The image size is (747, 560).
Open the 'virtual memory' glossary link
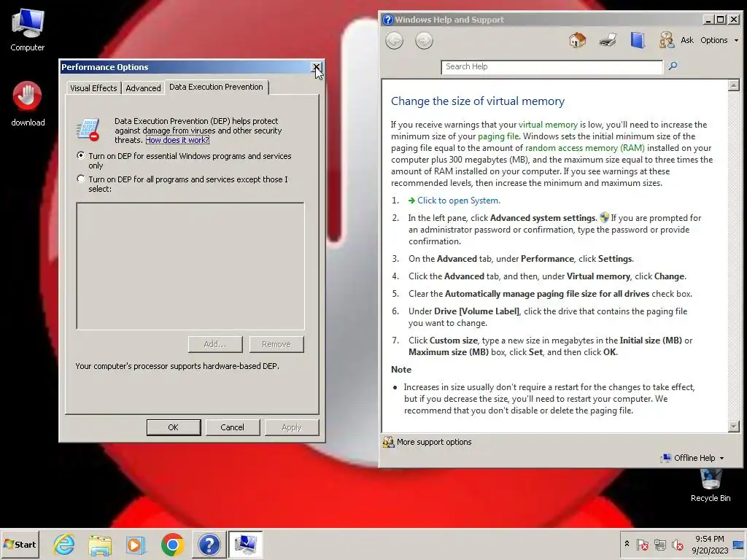click(548, 125)
